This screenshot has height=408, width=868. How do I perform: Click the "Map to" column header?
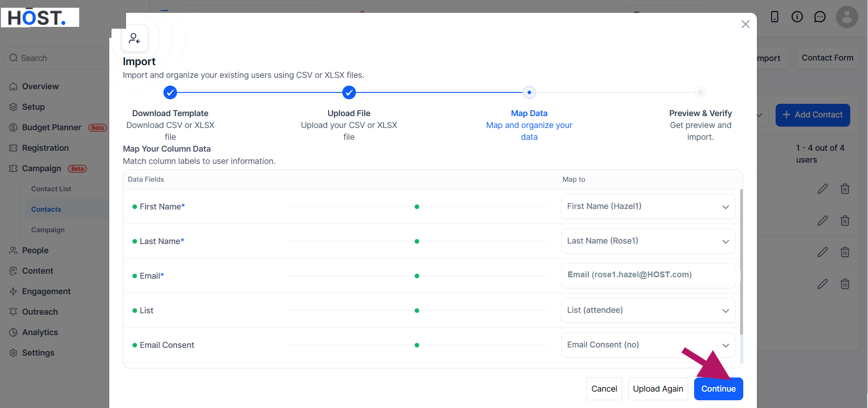(x=574, y=179)
